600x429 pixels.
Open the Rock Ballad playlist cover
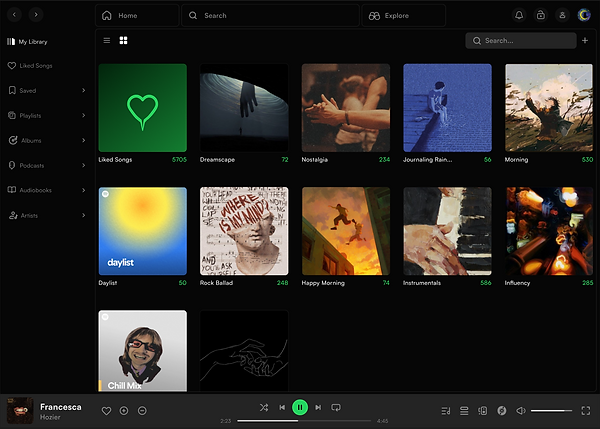(x=244, y=231)
